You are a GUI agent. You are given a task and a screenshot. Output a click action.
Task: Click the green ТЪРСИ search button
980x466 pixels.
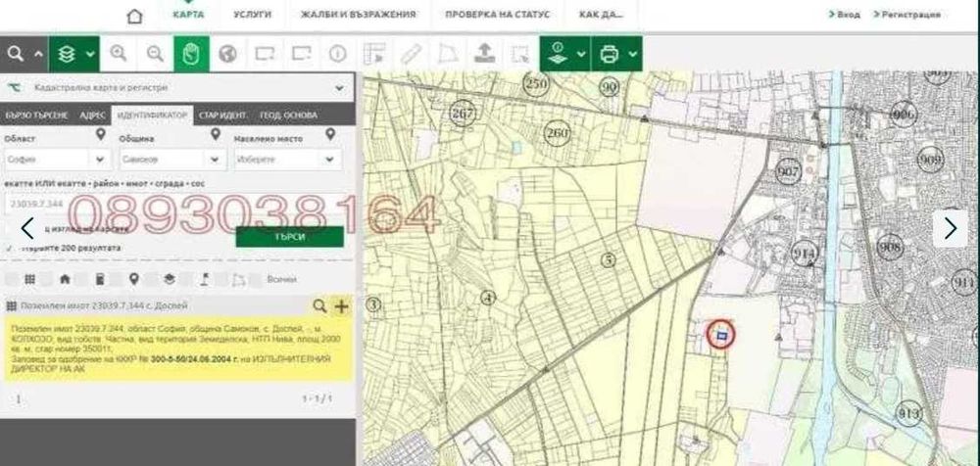[290, 237]
